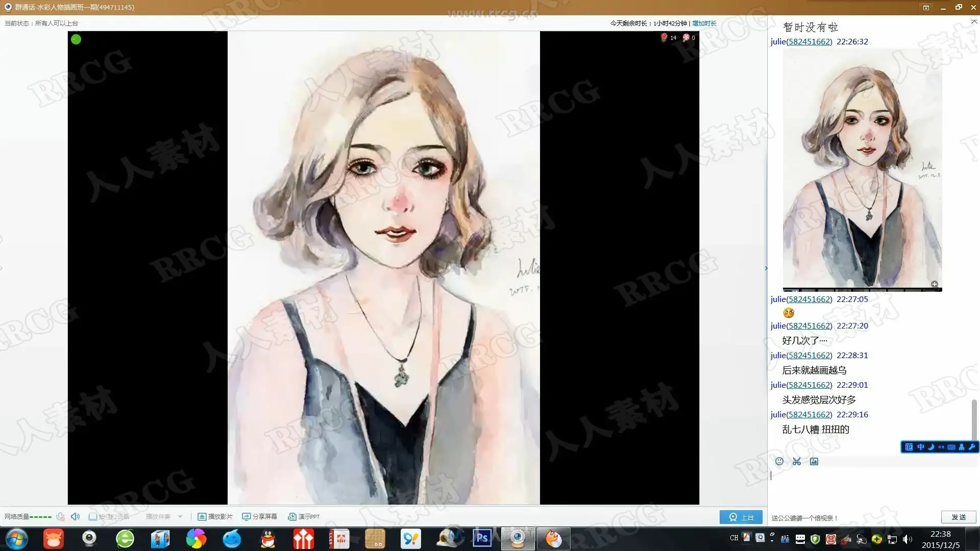Check the 按住F2说话 push-to-talk checkbox
The width and height of the screenshot is (980, 551).
[x=92, y=517]
